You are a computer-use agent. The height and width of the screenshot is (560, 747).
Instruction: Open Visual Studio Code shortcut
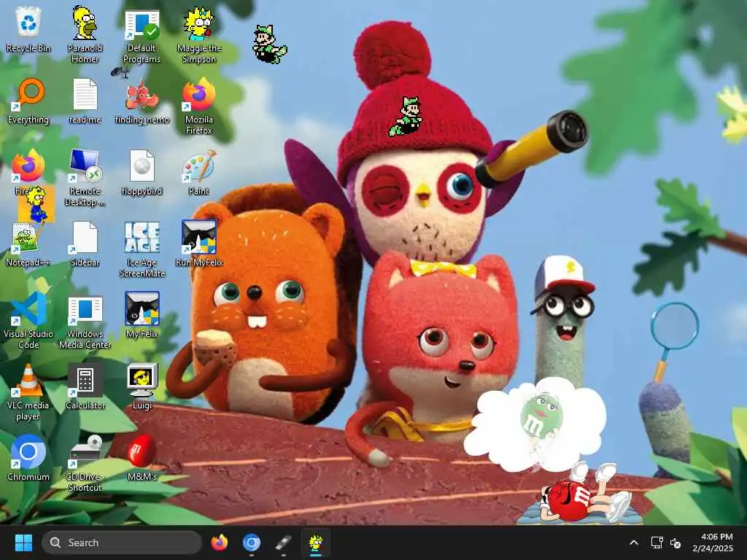[x=28, y=320]
